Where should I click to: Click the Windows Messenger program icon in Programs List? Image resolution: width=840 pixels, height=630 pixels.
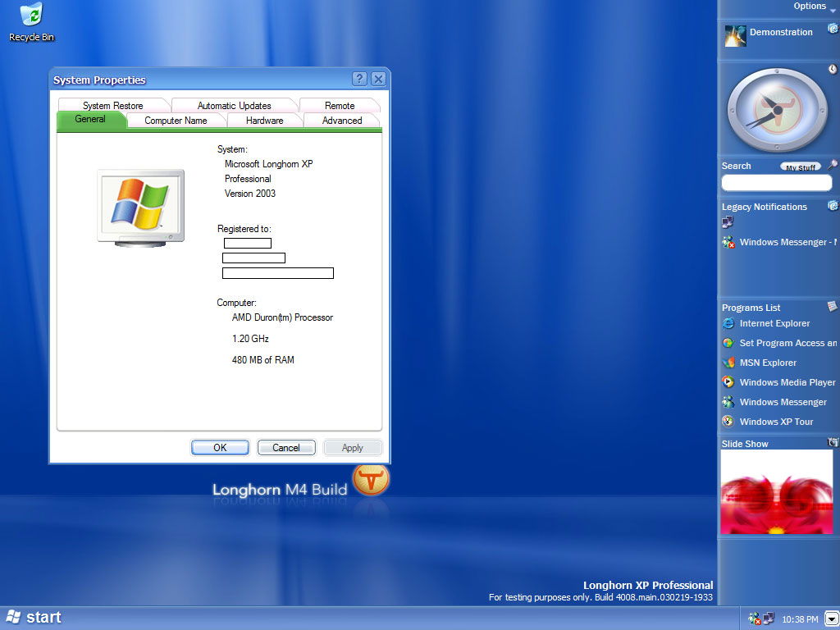tap(728, 402)
